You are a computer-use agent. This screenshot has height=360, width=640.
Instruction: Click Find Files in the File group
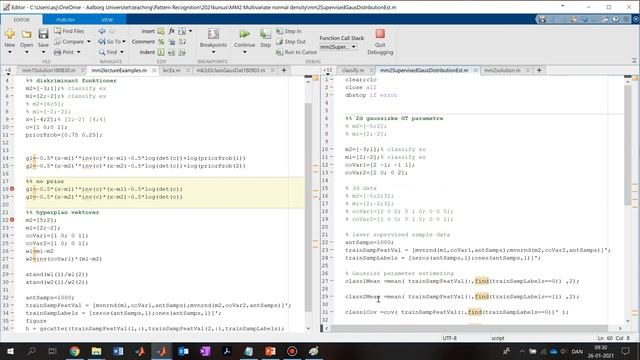(69, 31)
